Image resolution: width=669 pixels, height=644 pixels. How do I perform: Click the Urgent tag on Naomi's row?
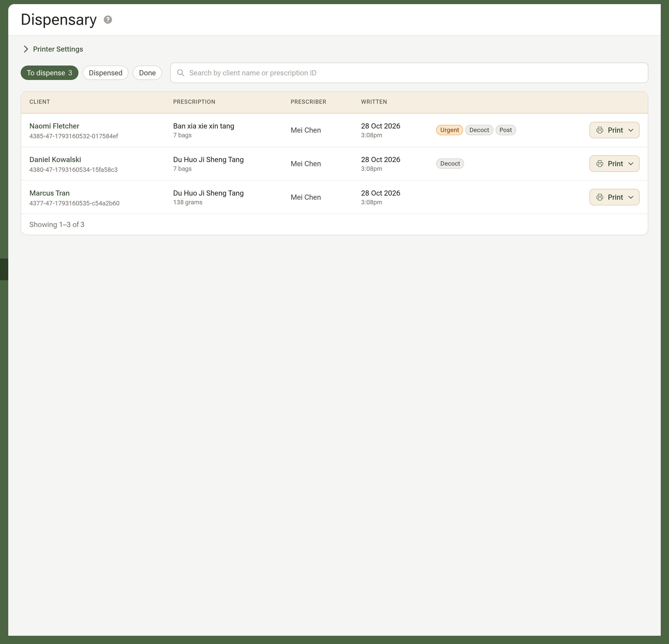click(x=450, y=130)
